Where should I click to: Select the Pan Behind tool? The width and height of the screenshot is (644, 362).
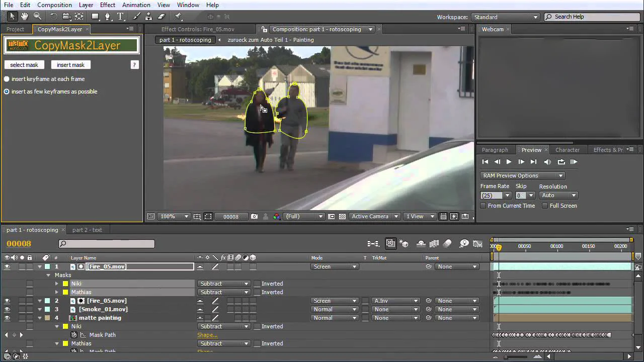[x=79, y=17]
